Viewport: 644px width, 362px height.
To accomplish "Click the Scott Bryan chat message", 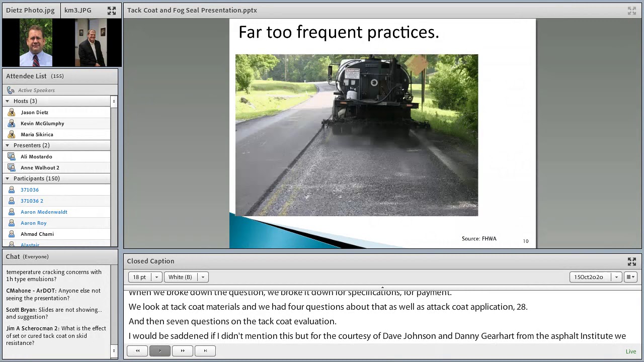I will [54, 313].
